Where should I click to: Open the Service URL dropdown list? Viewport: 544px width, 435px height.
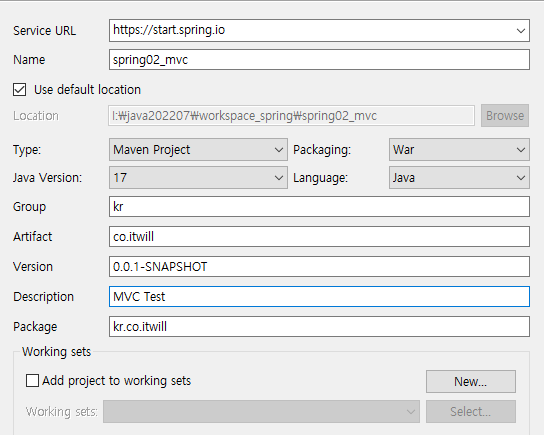pyautogui.click(x=520, y=31)
